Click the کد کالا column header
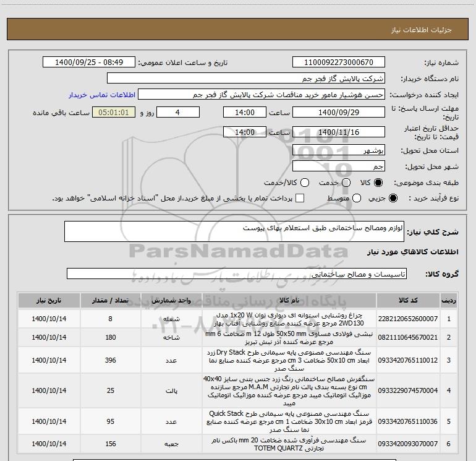Screen dimensions: 476x461 [x=408, y=301]
